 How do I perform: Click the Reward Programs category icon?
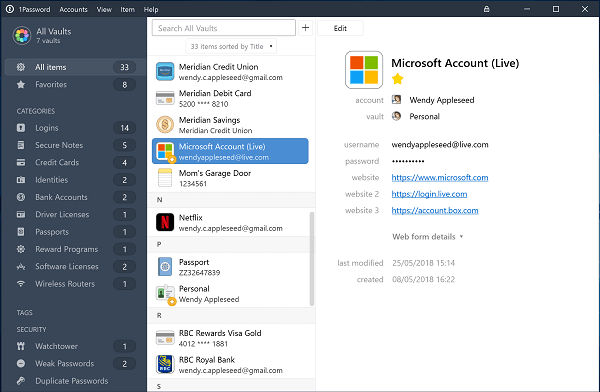coord(21,249)
